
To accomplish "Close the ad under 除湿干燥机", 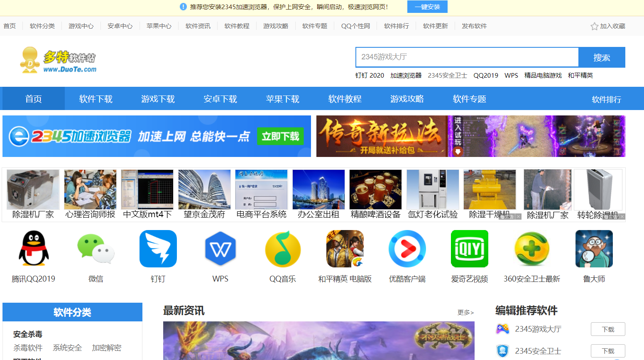I will [518, 217].
